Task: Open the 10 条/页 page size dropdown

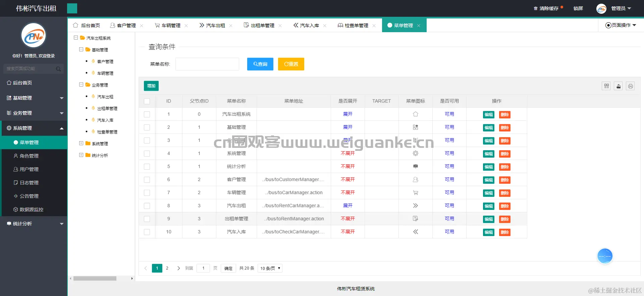Action: pos(270,268)
